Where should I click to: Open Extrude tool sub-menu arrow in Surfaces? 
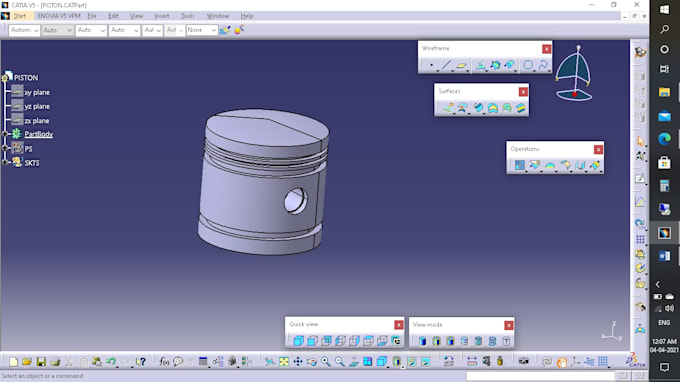coord(454,113)
